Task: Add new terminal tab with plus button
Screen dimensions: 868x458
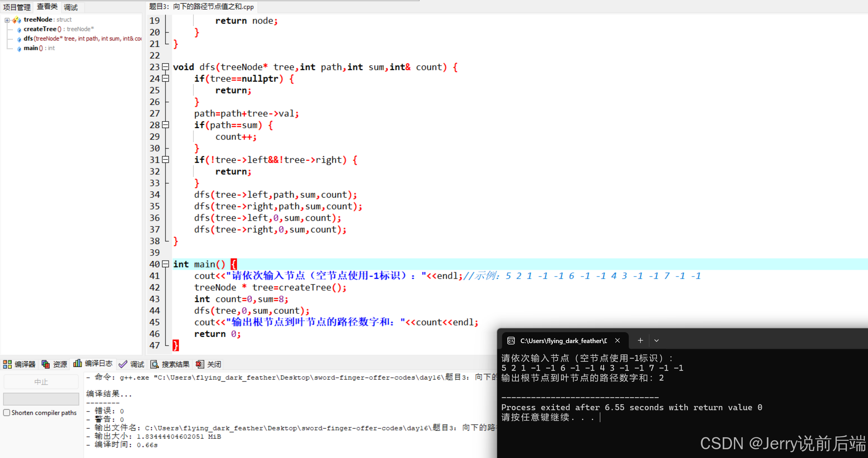Action: [x=640, y=341]
